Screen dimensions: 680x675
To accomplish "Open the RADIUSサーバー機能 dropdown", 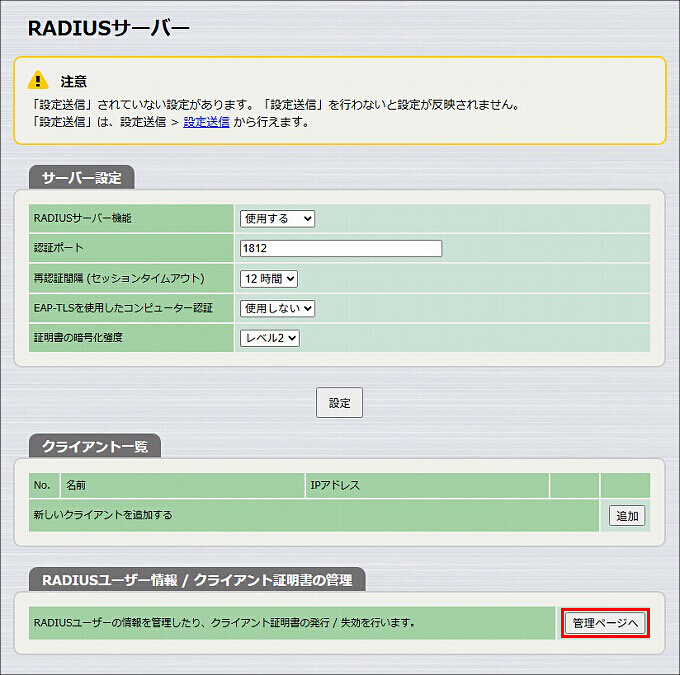I will [277, 219].
